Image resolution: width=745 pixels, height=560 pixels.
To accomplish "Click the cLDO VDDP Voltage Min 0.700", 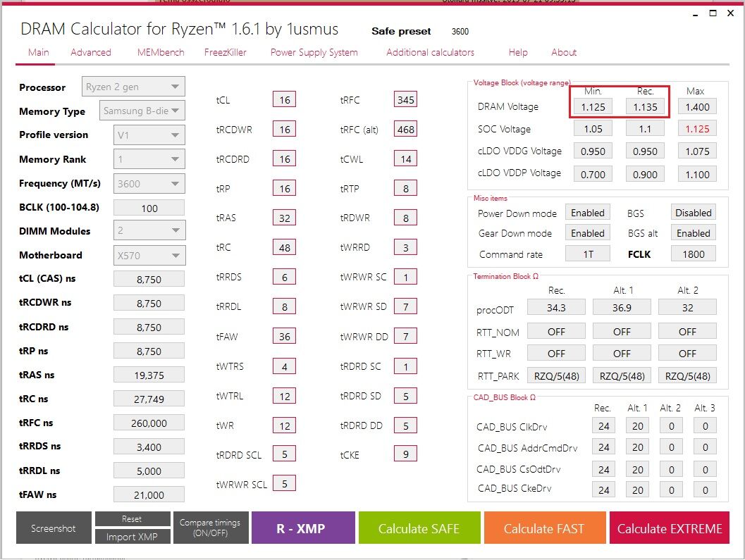I will (593, 174).
